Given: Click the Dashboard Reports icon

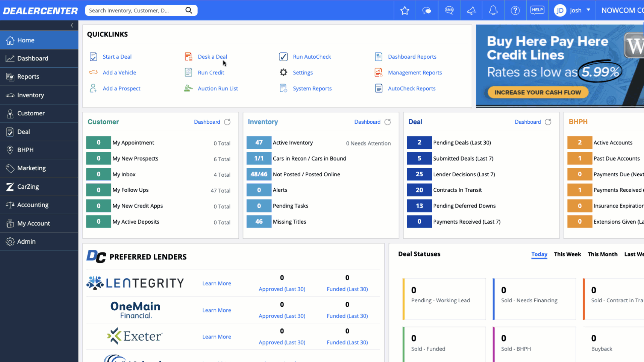Looking at the screenshot, I should point(379,57).
